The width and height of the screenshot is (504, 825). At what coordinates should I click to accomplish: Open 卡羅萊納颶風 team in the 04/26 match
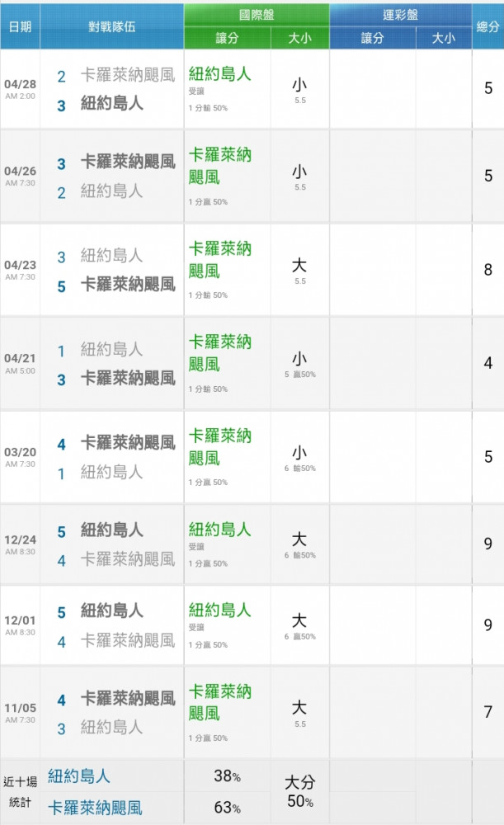128,162
